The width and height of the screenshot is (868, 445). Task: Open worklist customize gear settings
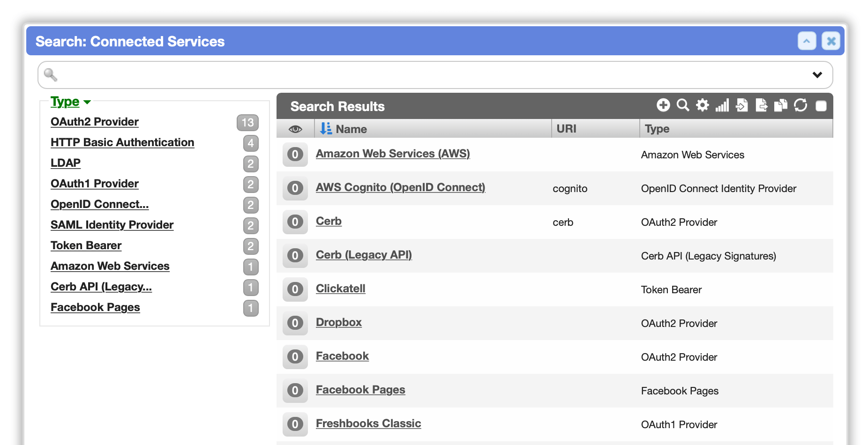[x=702, y=105]
